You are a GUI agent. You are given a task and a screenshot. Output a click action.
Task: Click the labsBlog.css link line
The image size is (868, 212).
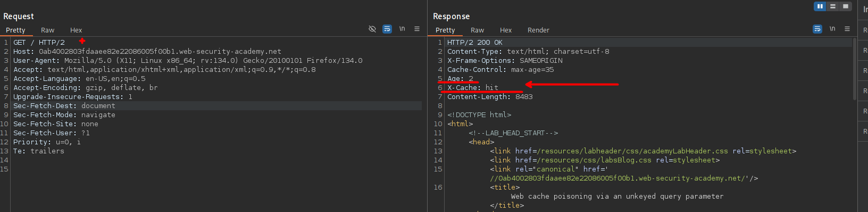point(605,160)
